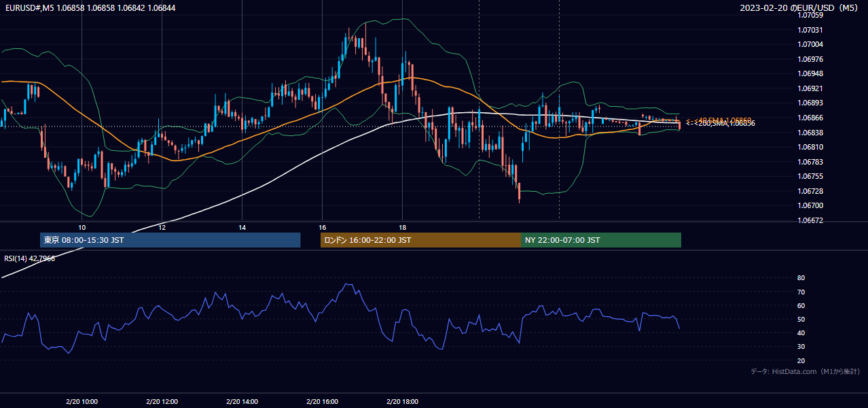Click price axis label 1.06921
The image size is (868, 408).
[x=810, y=88]
